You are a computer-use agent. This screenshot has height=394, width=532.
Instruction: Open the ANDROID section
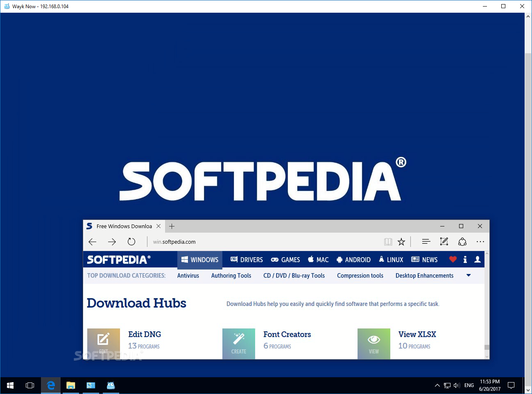click(x=353, y=260)
